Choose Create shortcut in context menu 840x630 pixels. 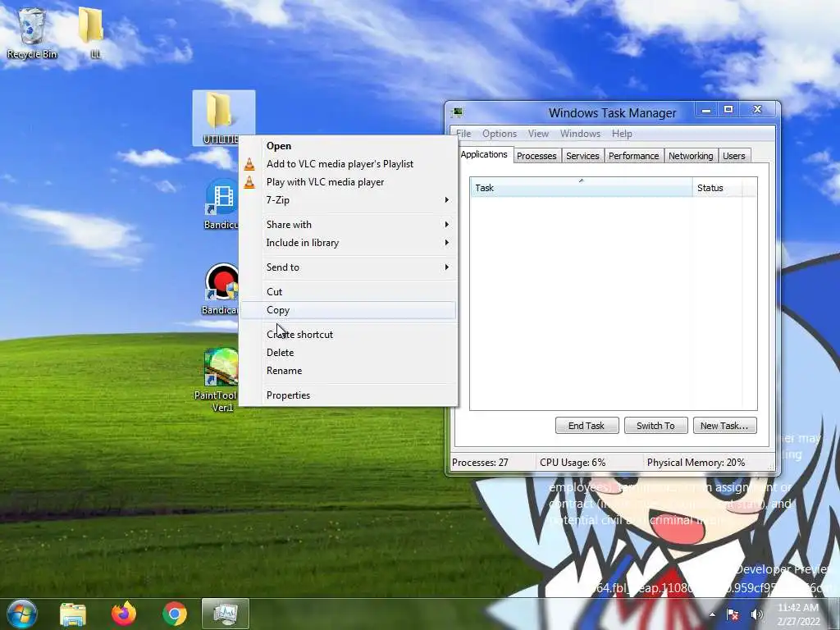click(348, 335)
